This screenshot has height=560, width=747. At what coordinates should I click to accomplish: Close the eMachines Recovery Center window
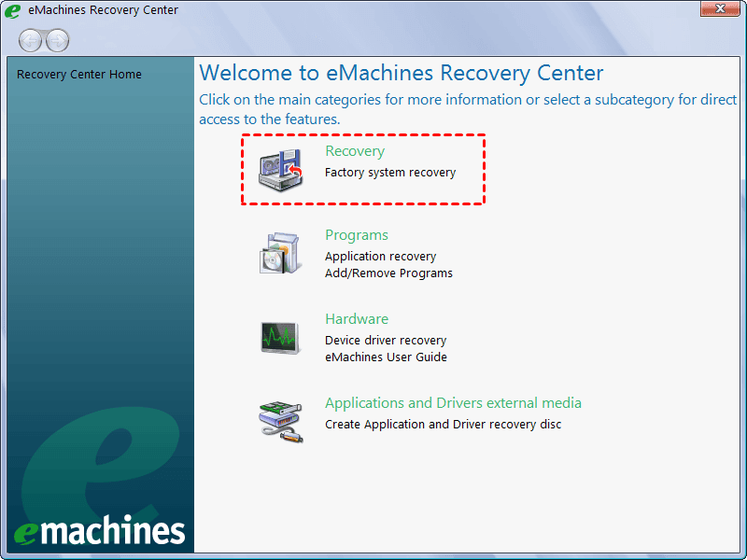[720, 8]
